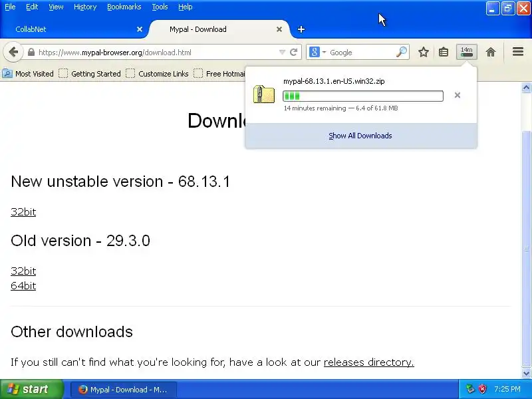Open the View menu

(x=56, y=7)
